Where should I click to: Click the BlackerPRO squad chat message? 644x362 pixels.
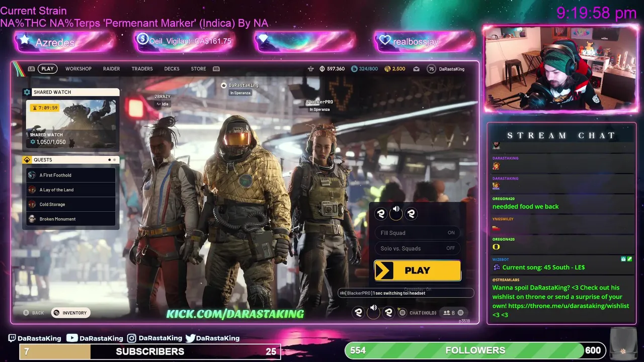pyautogui.click(x=406, y=293)
